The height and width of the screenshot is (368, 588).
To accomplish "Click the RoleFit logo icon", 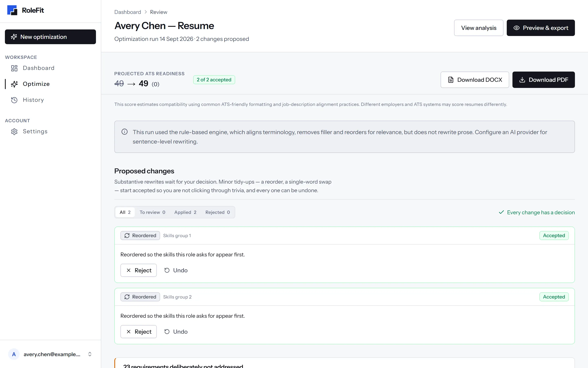I will pyautogui.click(x=12, y=10).
